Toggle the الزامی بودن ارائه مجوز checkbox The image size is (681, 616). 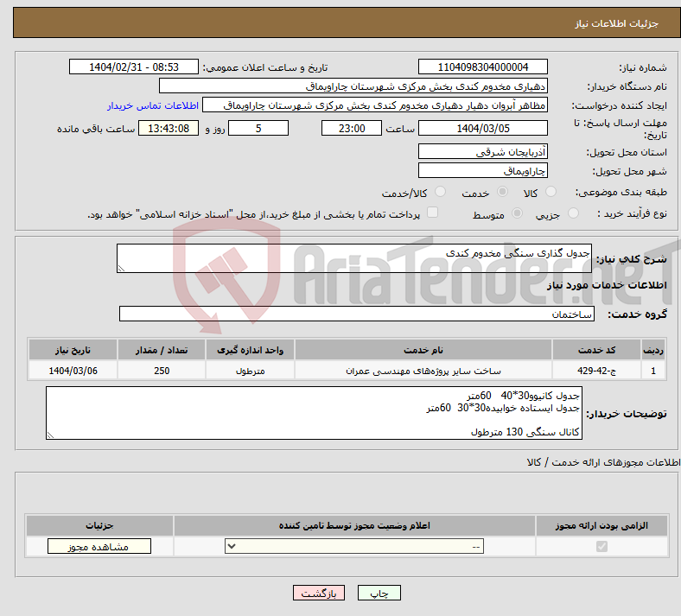tap(602, 546)
